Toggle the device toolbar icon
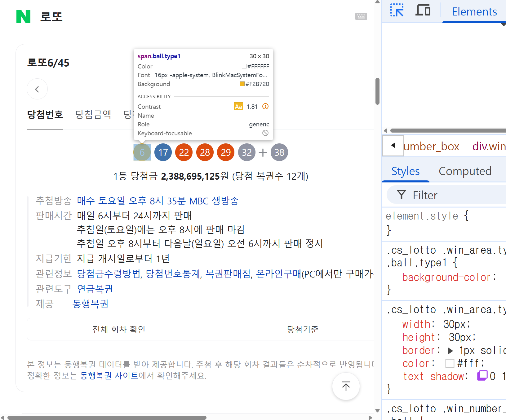The height and width of the screenshot is (420, 506). pyautogui.click(x=423, y=10)
